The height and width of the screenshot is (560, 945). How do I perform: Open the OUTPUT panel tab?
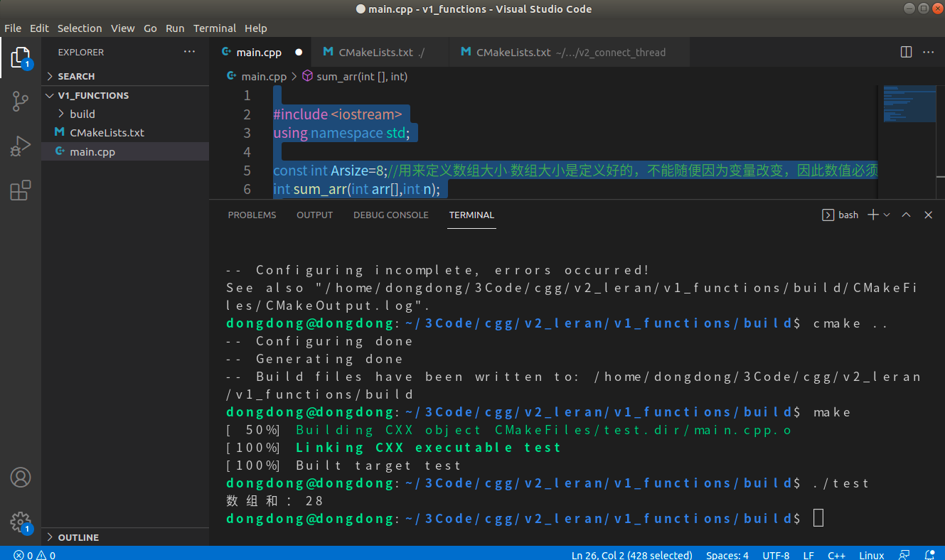pos(314,215)
